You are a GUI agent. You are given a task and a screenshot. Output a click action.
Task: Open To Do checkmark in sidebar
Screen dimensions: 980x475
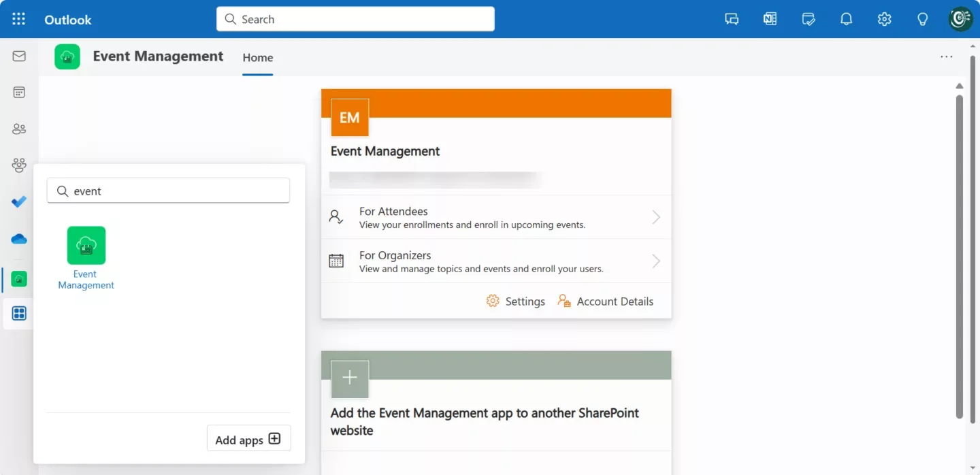19,201
